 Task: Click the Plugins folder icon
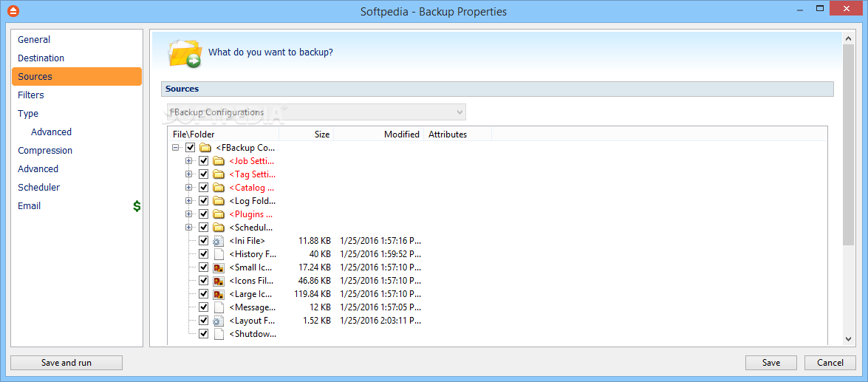[219, 214]
